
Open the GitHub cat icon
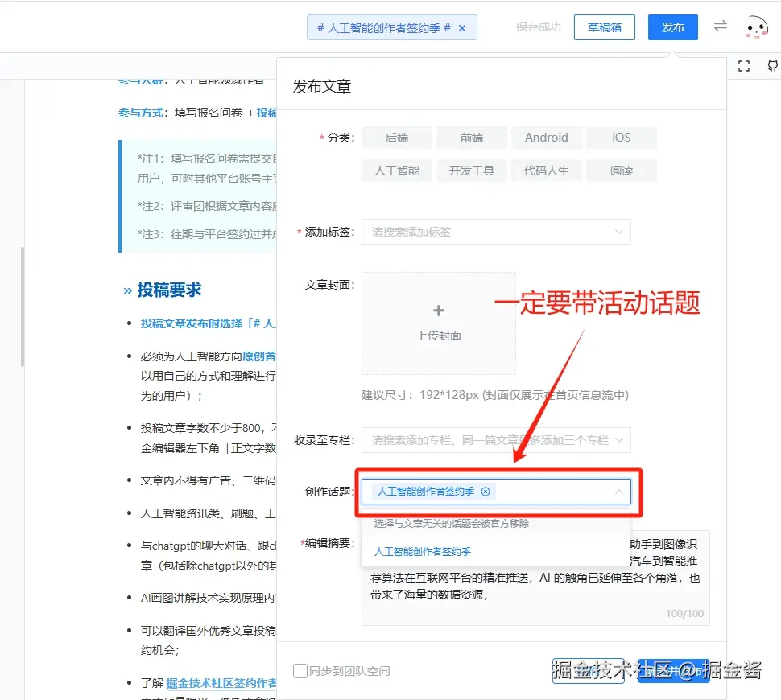(775, 67)
